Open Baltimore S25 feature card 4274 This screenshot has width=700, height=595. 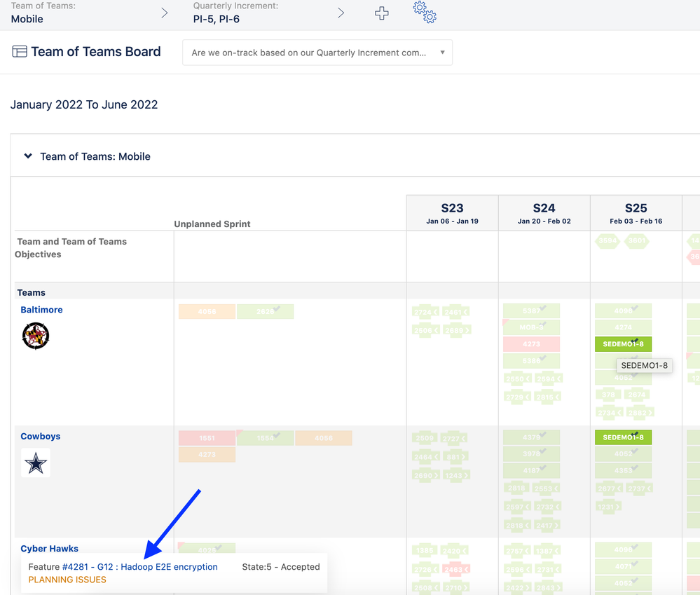pos(623,327)
